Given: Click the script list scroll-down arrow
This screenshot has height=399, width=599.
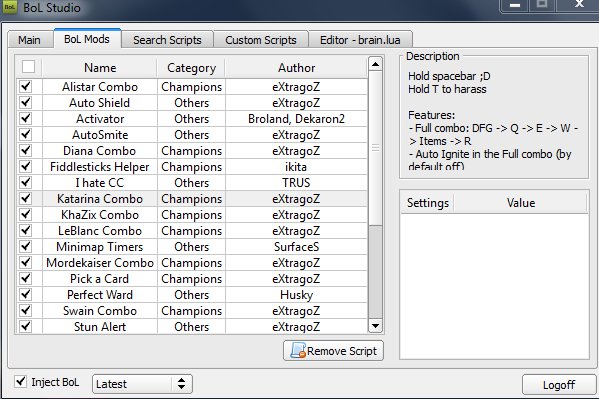Looking at the screenshot, I should coord(375,326).
